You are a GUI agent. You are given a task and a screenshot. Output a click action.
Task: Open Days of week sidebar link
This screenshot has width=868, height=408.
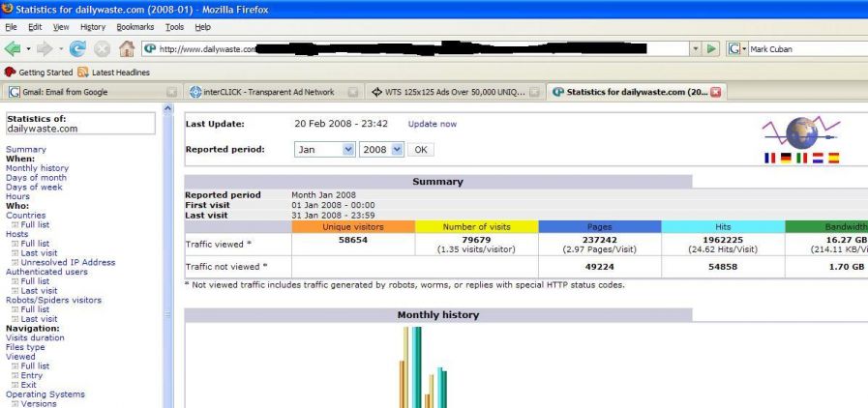(34, 187)
